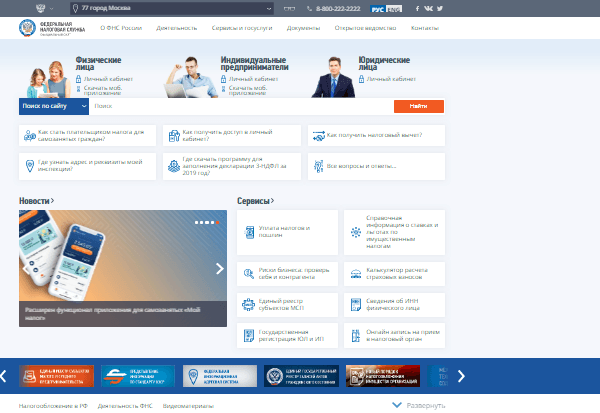Advance the news slider with right arrow
Screen dimensions: 600x413
coord(220,268)
